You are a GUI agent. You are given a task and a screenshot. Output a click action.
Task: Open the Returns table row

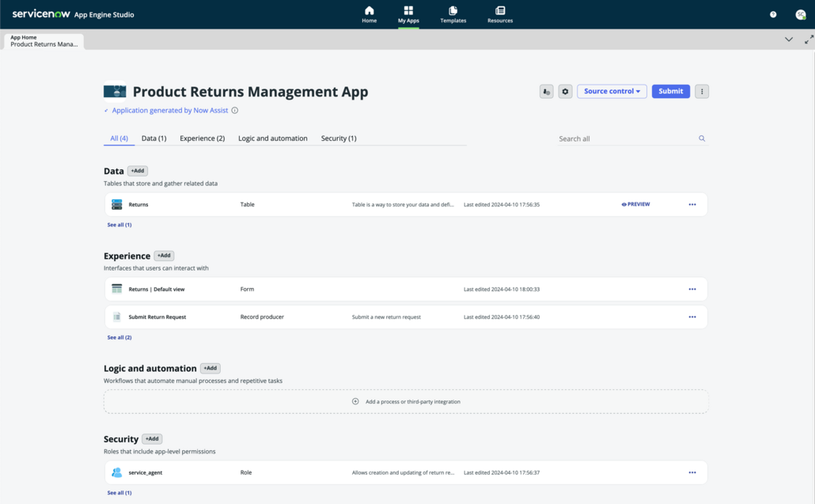[x=406, y=205]
